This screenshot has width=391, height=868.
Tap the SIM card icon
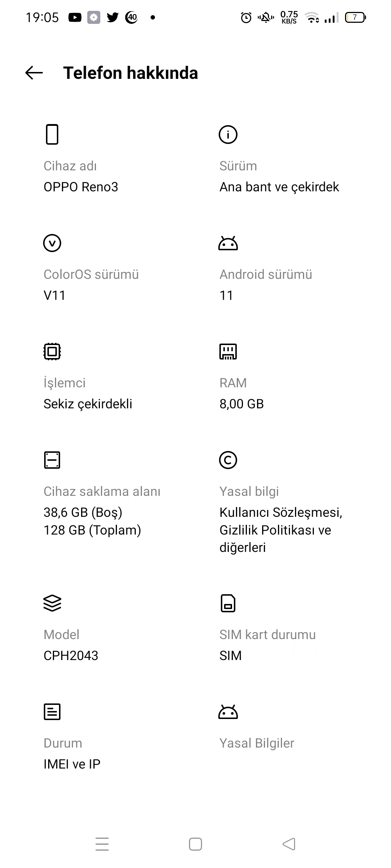228,603
